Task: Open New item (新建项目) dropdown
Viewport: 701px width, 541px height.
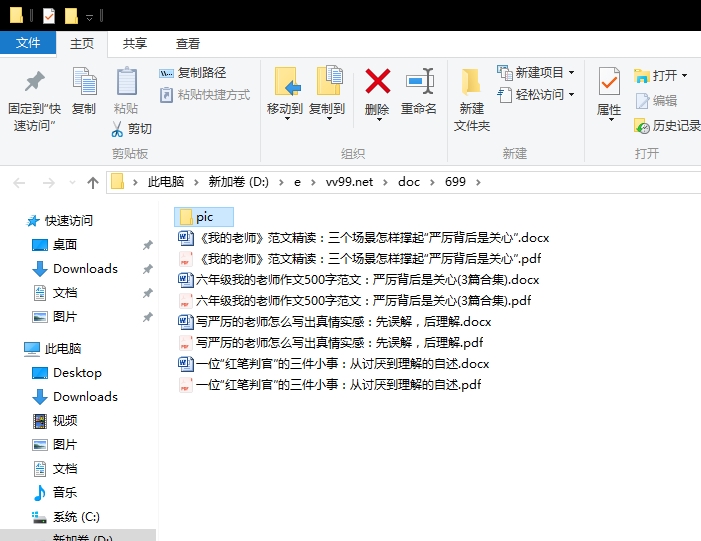Action: point(536,72)
